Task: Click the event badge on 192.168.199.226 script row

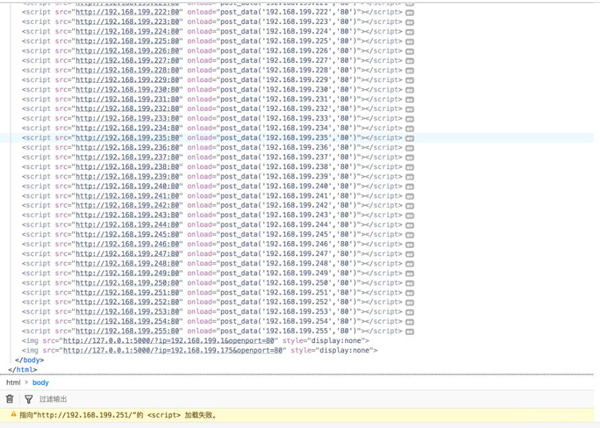Action: 409,51
